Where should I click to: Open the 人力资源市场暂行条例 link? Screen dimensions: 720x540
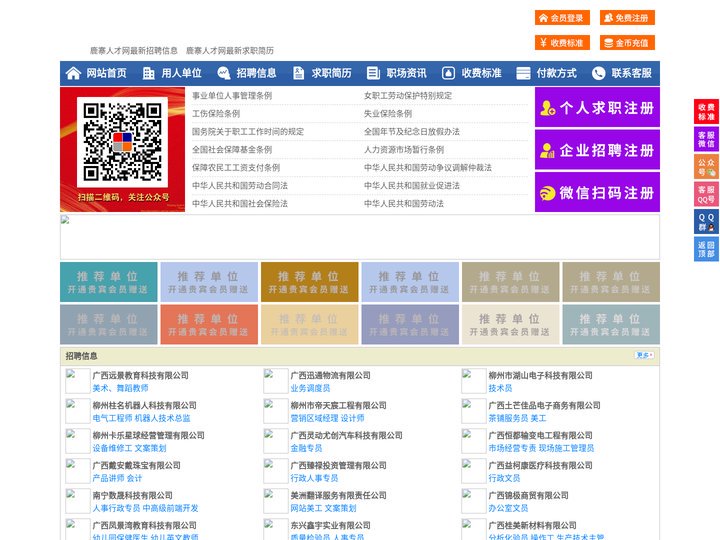pos(404,150)
